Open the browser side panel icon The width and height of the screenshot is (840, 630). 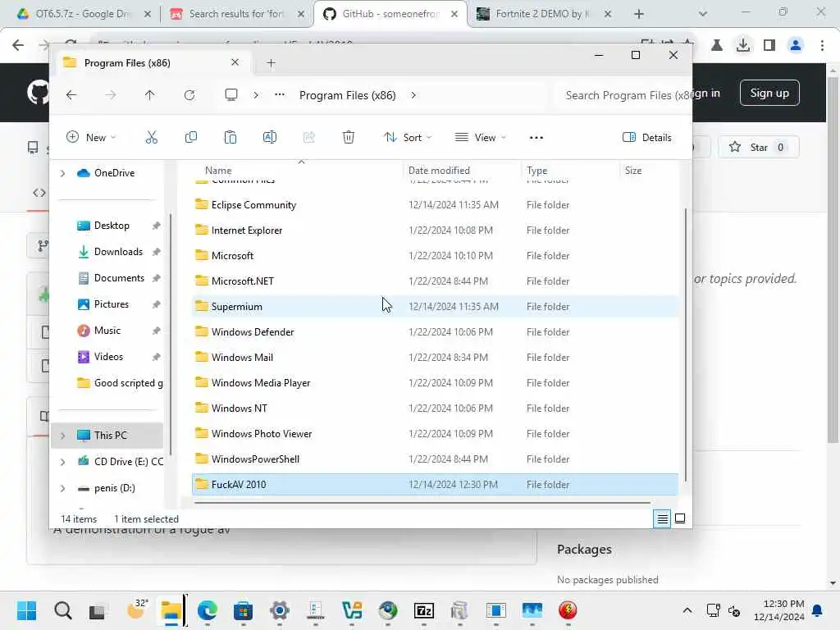(x=769, y=45)
